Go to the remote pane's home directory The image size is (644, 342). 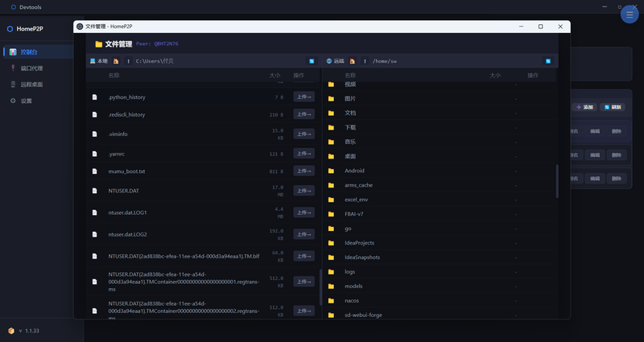click(353, 61)
